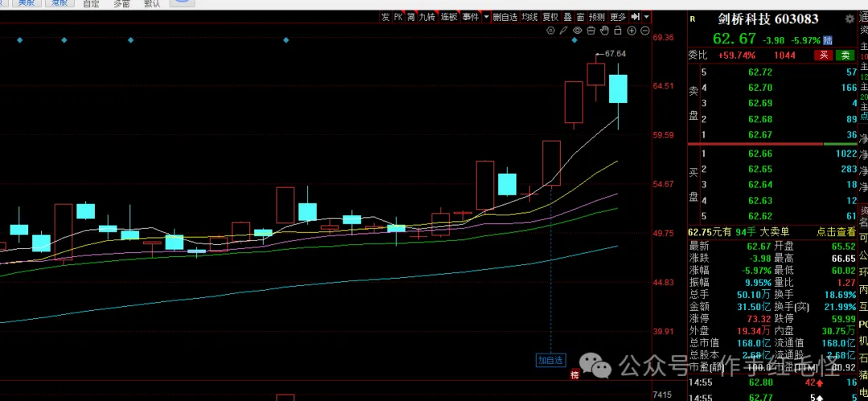868x401 pixels.
Task: Toggle 均线 moving average lines
Action: pos(528,16)
